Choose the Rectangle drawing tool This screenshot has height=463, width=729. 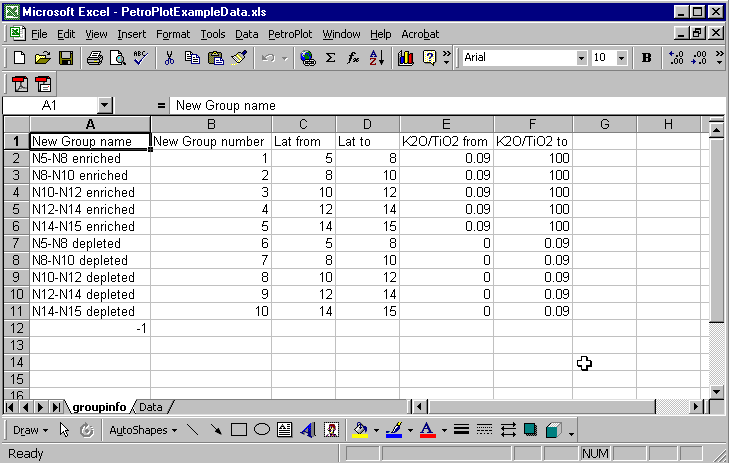coord(239,430)
